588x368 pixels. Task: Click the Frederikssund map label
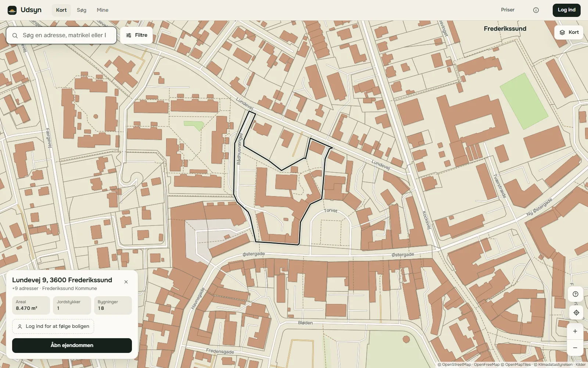[505, 29]
